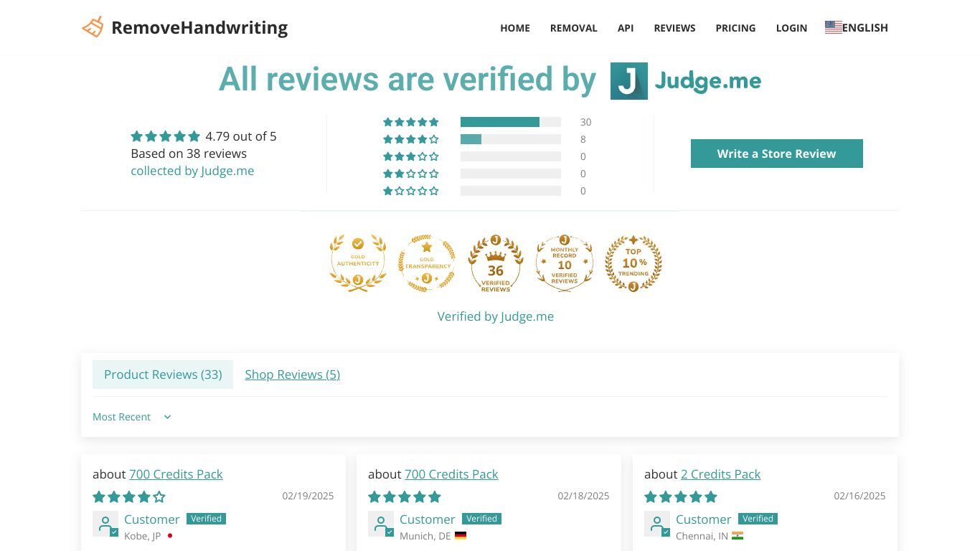Image resolution: width=980 pixels, height=551 pixels.
Task: Click the four-star histogram bar
Action: click(x=511, y=139)
